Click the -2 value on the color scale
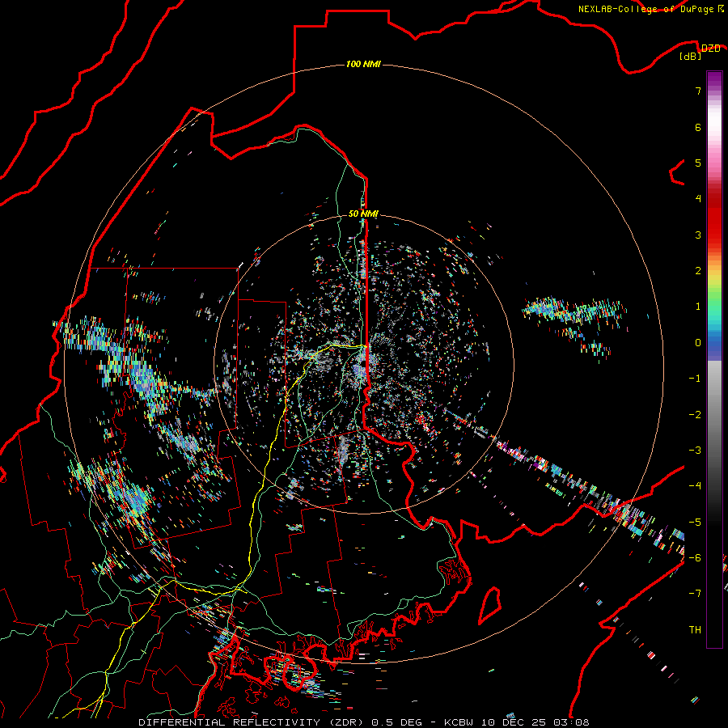728x728 pixels. pos(695,415)
